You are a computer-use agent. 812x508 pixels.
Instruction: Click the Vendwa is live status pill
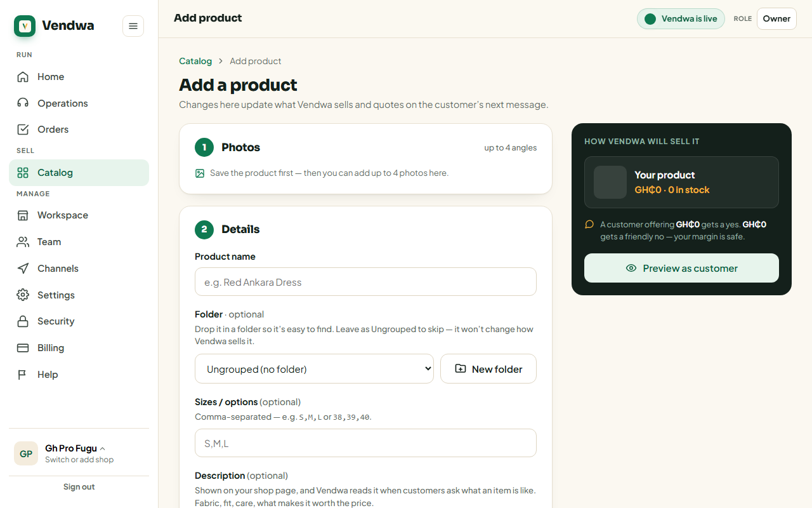[681, 19]
